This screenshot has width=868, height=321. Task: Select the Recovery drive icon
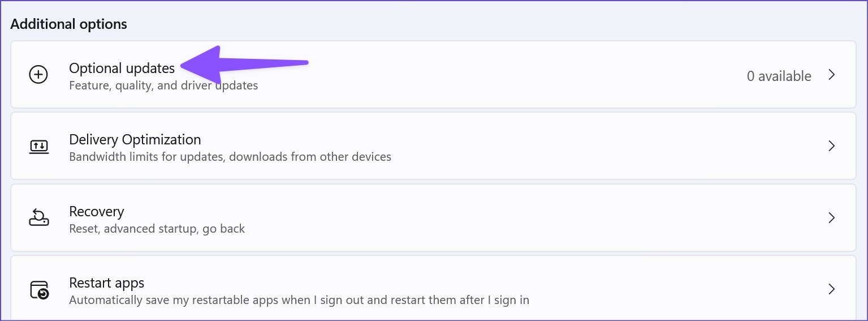(x=38, y=218)
